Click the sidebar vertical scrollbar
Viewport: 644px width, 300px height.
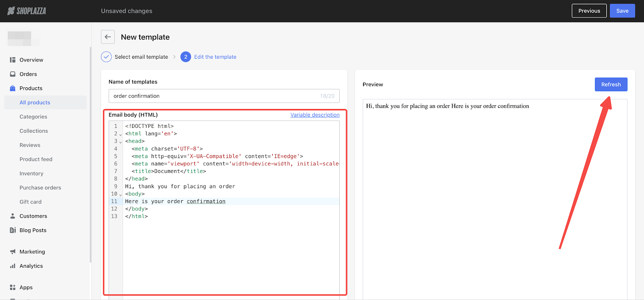tap(91, 155)
